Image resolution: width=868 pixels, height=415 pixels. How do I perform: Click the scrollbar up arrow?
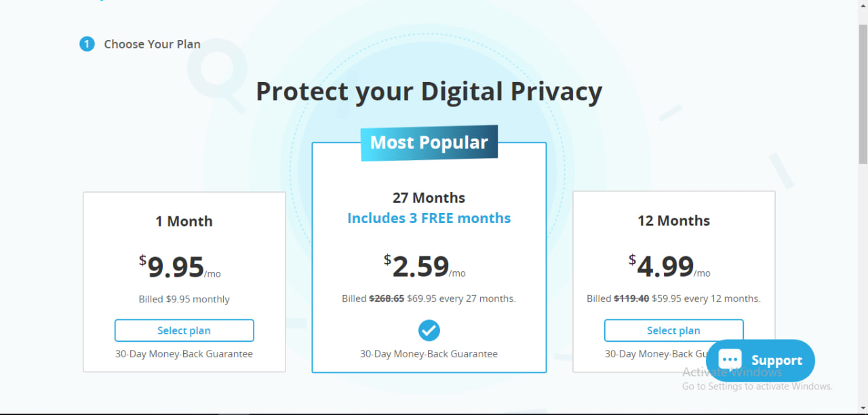863,6
